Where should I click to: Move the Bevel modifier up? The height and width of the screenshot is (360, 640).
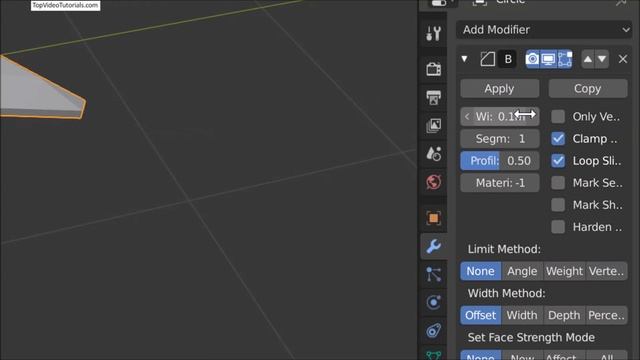[587, 59]
